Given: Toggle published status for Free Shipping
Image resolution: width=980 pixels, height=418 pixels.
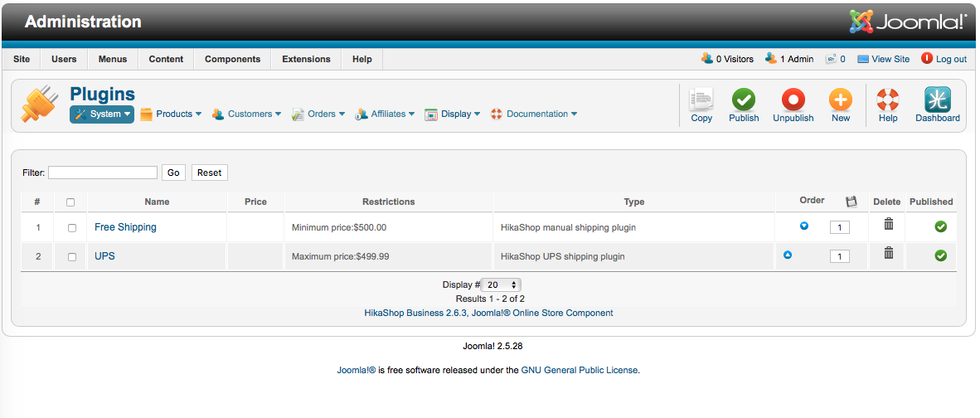Looking at the screenshot, I should [x=941, y=226].
